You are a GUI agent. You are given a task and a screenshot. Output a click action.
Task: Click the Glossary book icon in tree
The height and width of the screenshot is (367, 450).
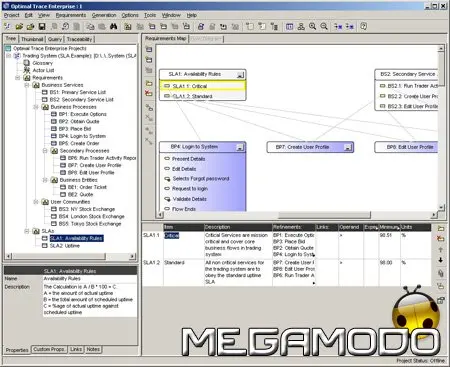27,63
